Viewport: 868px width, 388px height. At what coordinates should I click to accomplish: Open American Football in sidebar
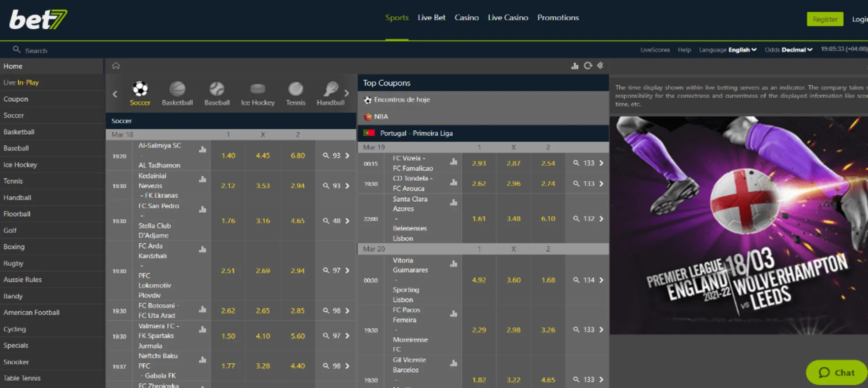[52, 313]
